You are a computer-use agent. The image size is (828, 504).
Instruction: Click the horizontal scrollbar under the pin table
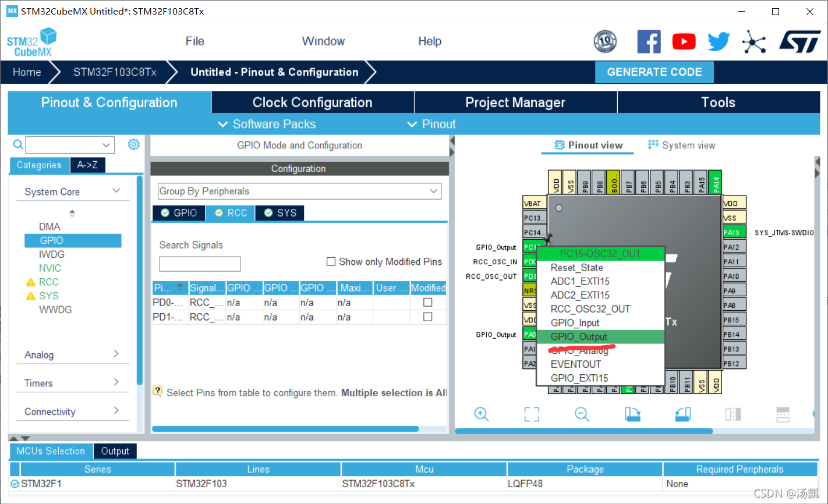[x=285, y=429]
